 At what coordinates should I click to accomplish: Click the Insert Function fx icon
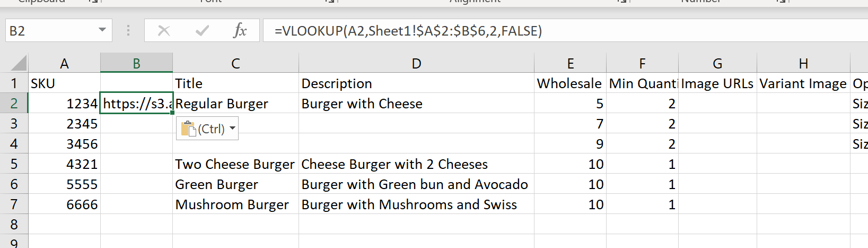[x=240, y=31]
